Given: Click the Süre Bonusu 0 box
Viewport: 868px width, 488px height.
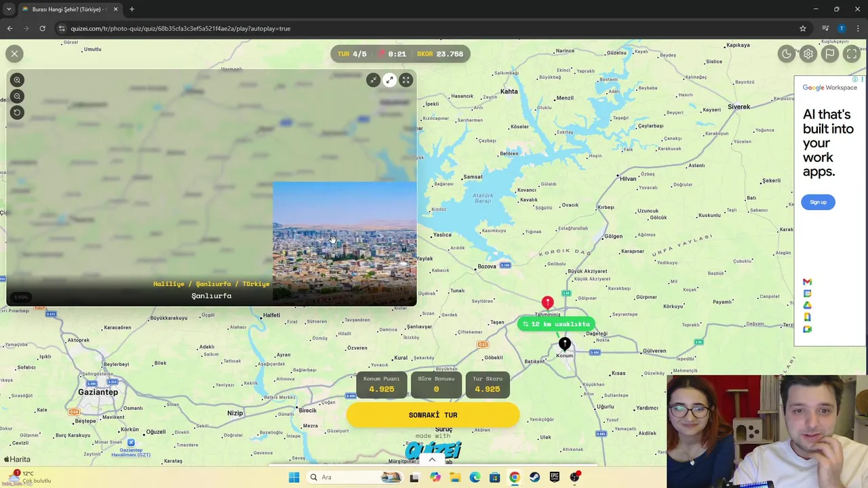Looking at the screenshot, I should [436, 384].
